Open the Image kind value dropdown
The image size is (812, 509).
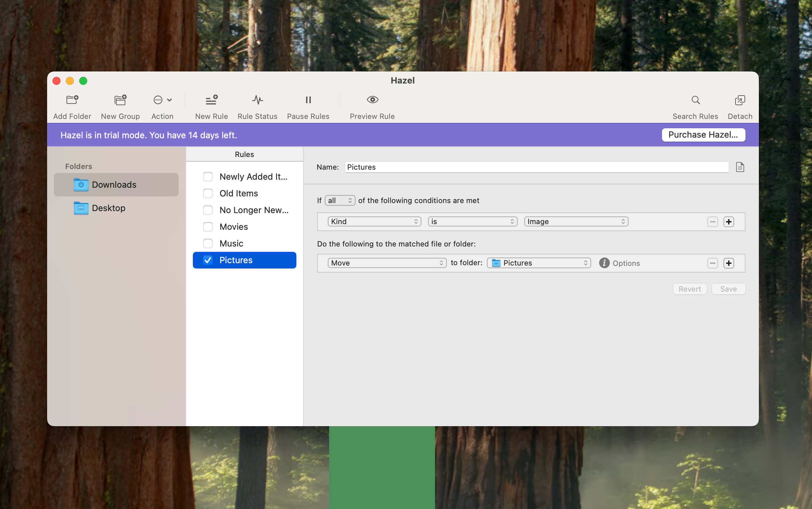click(576, 221)
